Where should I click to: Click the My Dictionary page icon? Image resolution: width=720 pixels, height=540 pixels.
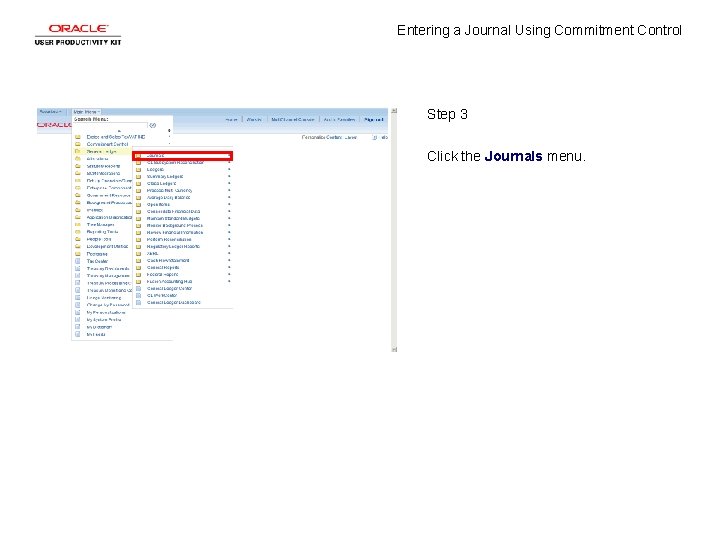[x=78, y=327]
